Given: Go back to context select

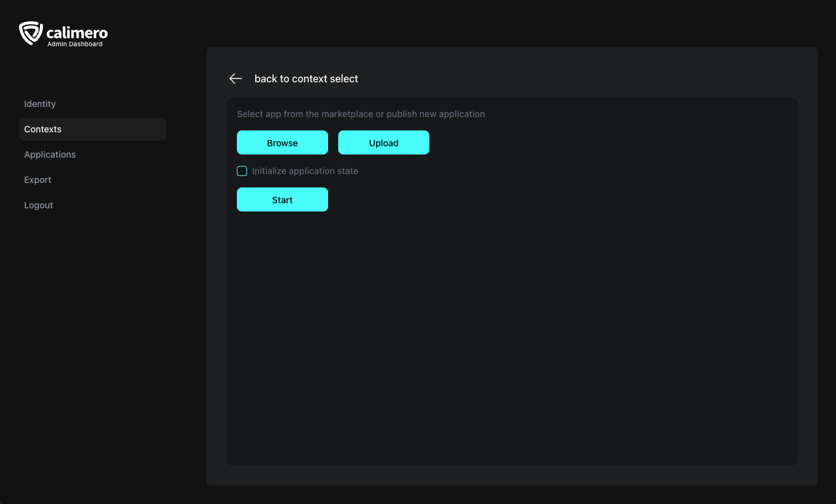Looking at the screenshot, I should click(x=306, y=79).
